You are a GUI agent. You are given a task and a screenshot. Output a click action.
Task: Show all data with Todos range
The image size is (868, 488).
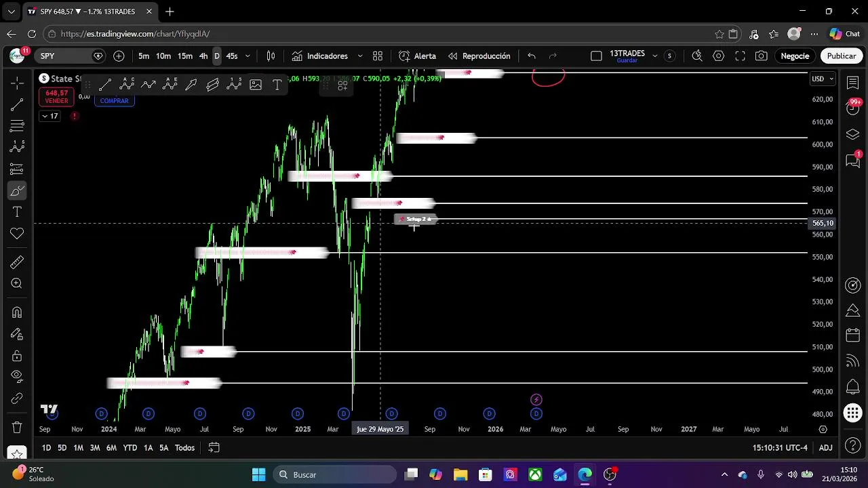(184, 448)
